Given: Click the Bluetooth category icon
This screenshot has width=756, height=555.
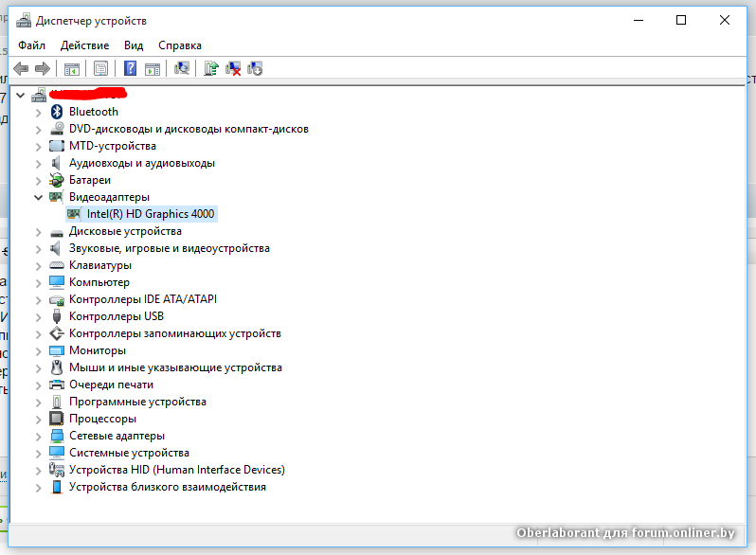Looking at the screenshot, I should 57,112.
